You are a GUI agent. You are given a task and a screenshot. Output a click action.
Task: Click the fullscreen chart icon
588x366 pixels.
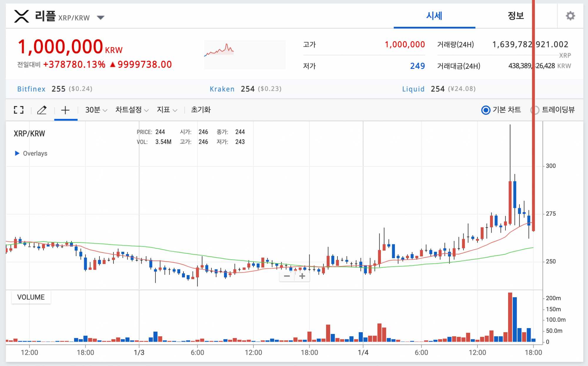[x=19, y=110]
